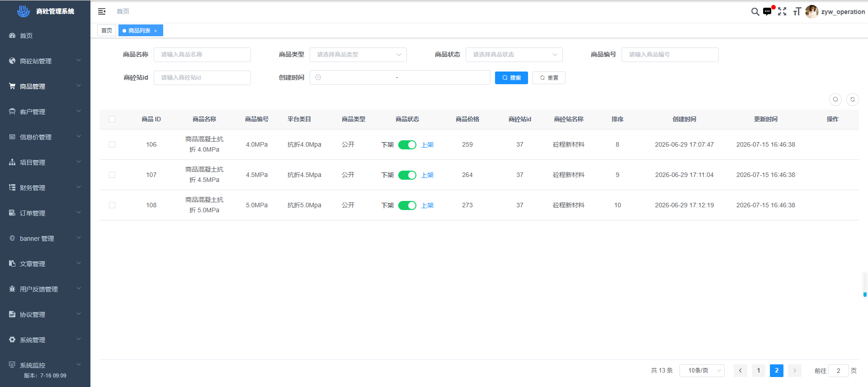Viewport: 868px width, 387px height.
Task: Expand the 订单管理 sidebar menu
Action: pos(45,213)
